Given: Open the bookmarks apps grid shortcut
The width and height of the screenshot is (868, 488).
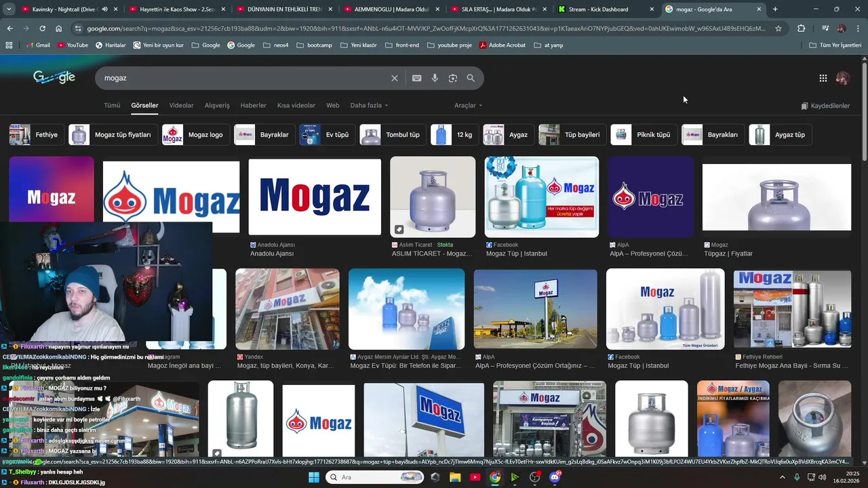Looking at the screenshot, I should 9,45.
